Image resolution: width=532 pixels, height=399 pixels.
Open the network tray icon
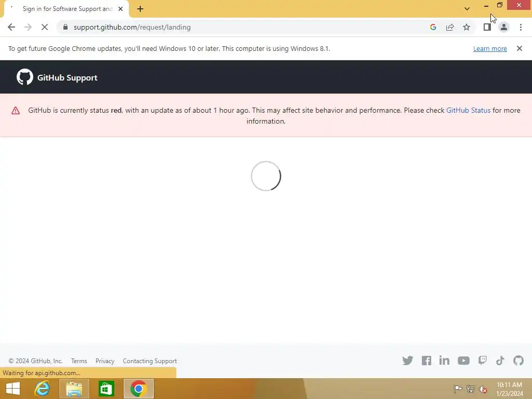[470, 389]
